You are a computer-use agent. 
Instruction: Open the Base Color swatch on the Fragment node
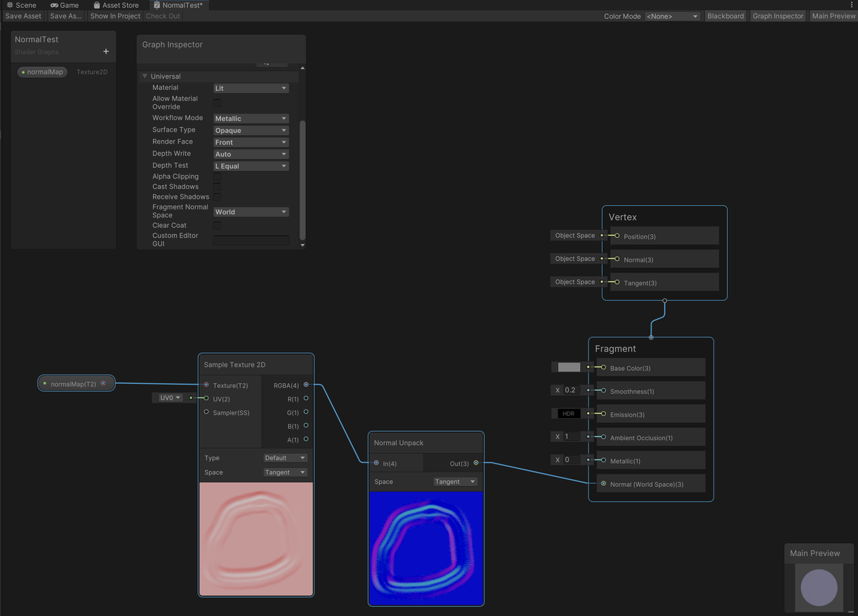point(568,367)
